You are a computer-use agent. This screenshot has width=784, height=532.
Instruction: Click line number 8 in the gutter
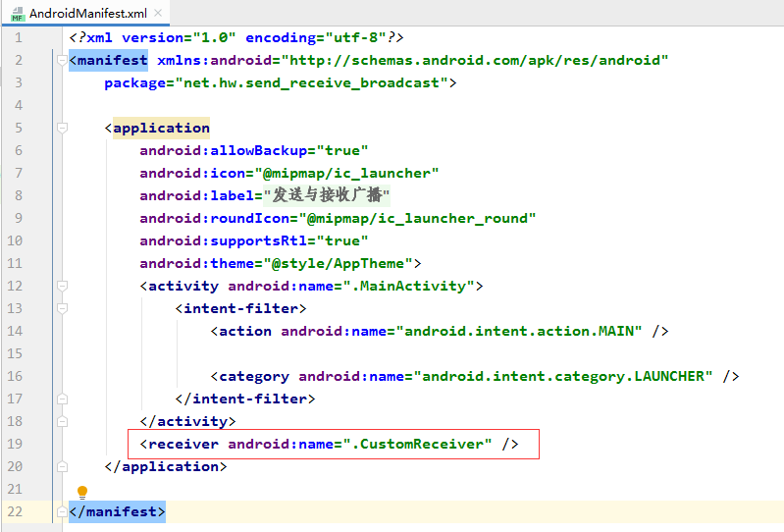tap(19, 195)
